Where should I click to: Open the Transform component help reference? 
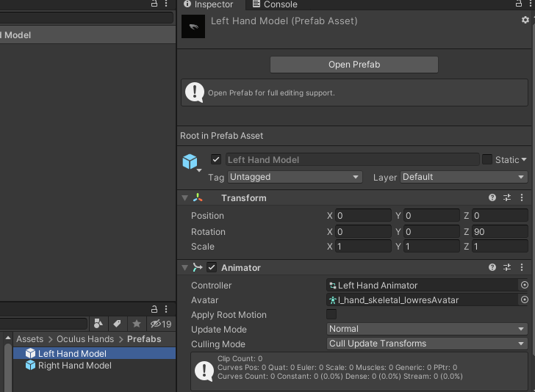[x=492, y=198]
